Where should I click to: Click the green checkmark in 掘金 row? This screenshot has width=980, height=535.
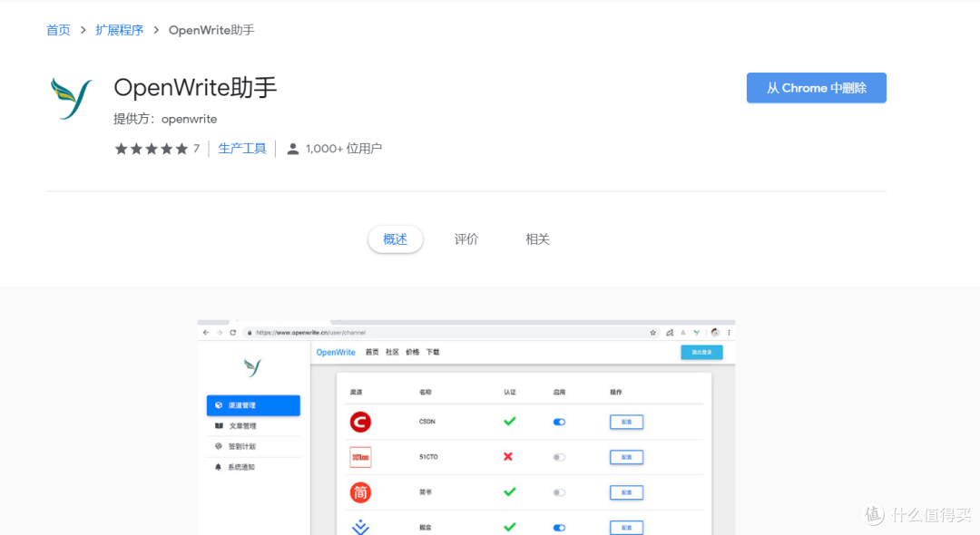(x=510, y=528)
